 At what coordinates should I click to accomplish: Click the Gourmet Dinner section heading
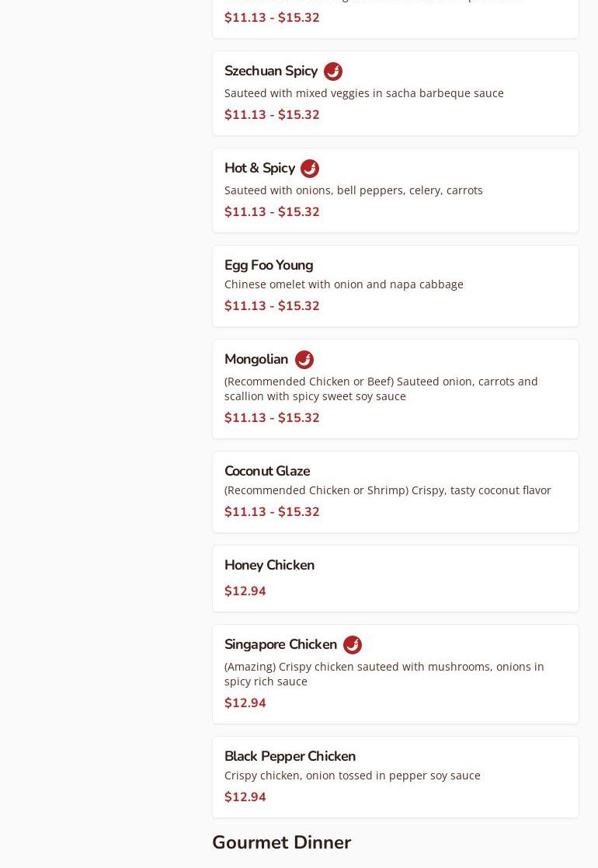(x=281, y=842)
